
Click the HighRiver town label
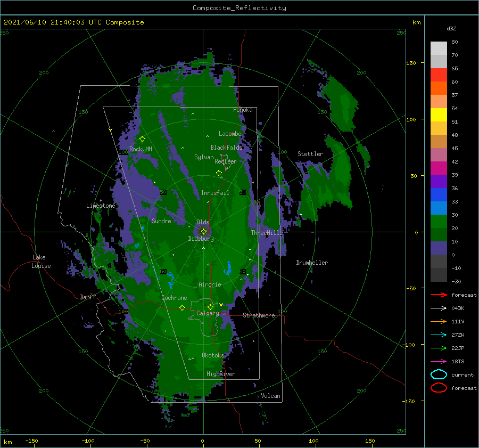click(221, 374)
